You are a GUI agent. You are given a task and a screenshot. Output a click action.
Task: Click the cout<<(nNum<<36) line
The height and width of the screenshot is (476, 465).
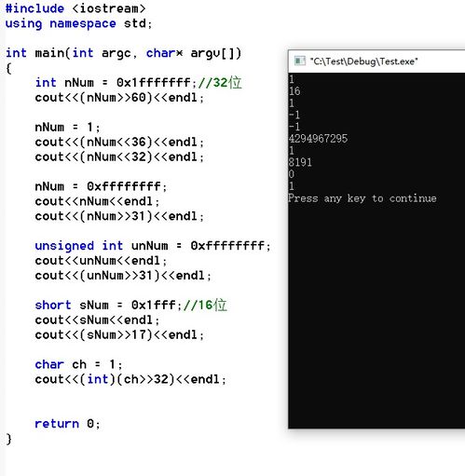point(119,143)
